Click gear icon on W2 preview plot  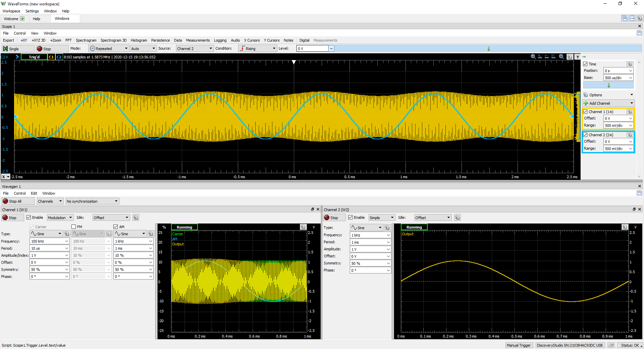(625, 227)
